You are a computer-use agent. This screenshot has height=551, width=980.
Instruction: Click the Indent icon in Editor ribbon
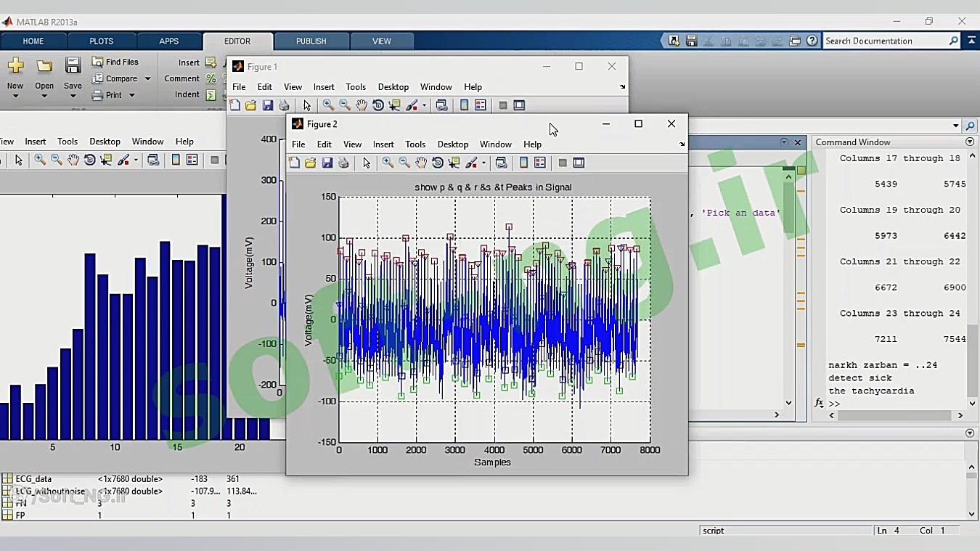click(x=211, y=94)
